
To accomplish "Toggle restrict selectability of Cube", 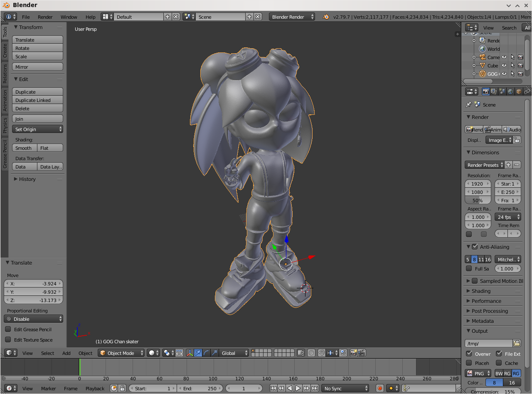I will [512, 65].
